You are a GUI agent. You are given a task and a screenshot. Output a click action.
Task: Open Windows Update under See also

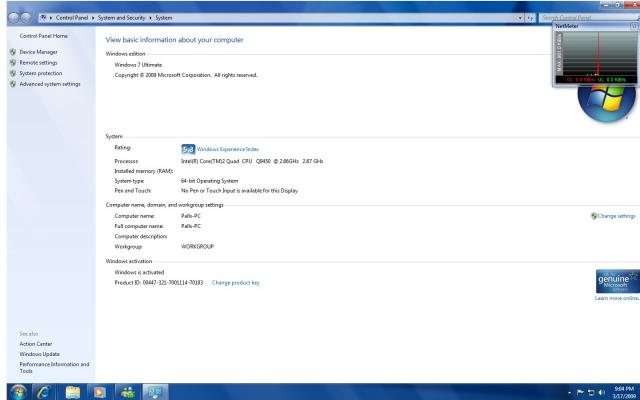coord(40,354)
